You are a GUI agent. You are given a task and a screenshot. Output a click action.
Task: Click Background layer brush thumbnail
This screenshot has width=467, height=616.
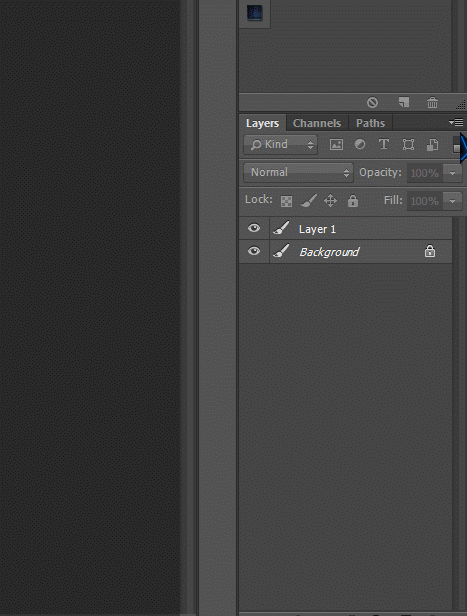(x=281, y=251)
